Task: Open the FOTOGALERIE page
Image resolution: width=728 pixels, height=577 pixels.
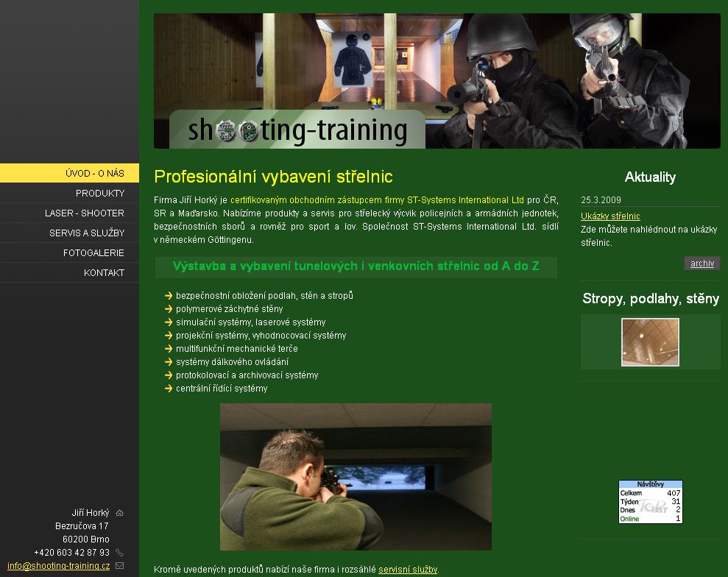Action: click(70, 253)
